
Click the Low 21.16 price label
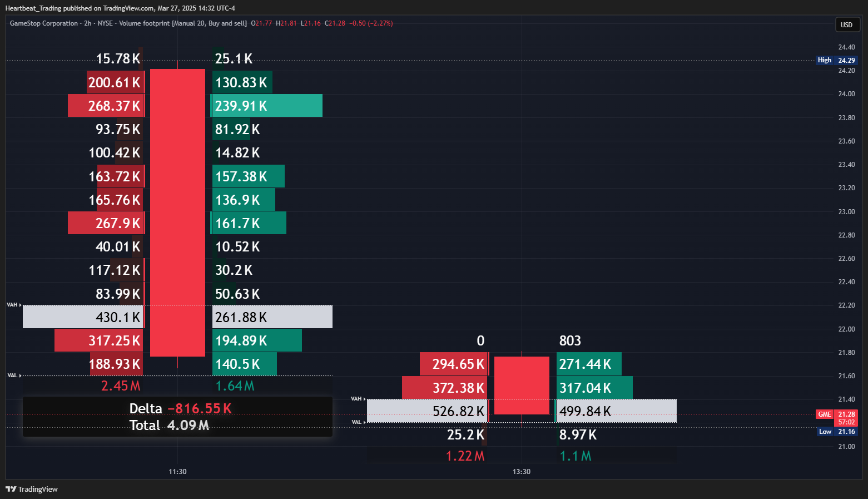837,432
